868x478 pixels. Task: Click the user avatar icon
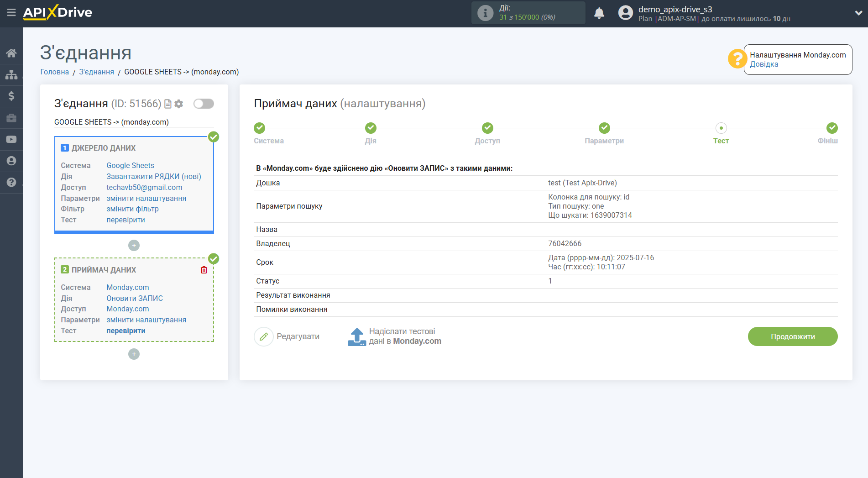(x=625, y=13)
